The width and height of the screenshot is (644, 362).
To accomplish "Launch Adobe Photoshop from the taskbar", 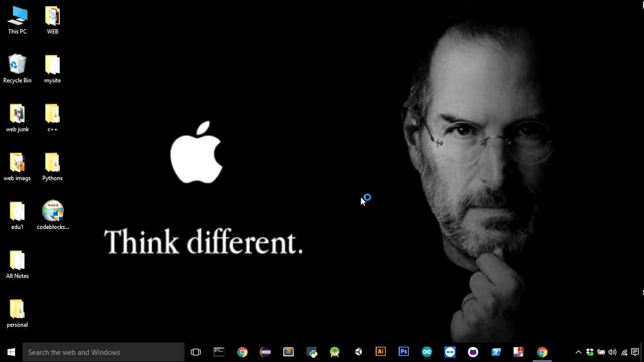I will tap(404, 352).
